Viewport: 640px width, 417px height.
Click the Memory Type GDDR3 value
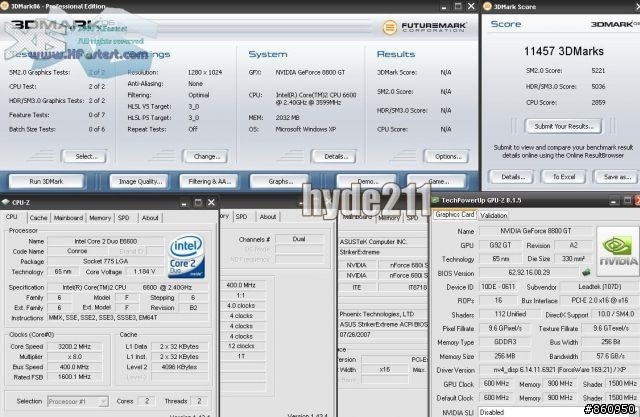tap(505, 342)
